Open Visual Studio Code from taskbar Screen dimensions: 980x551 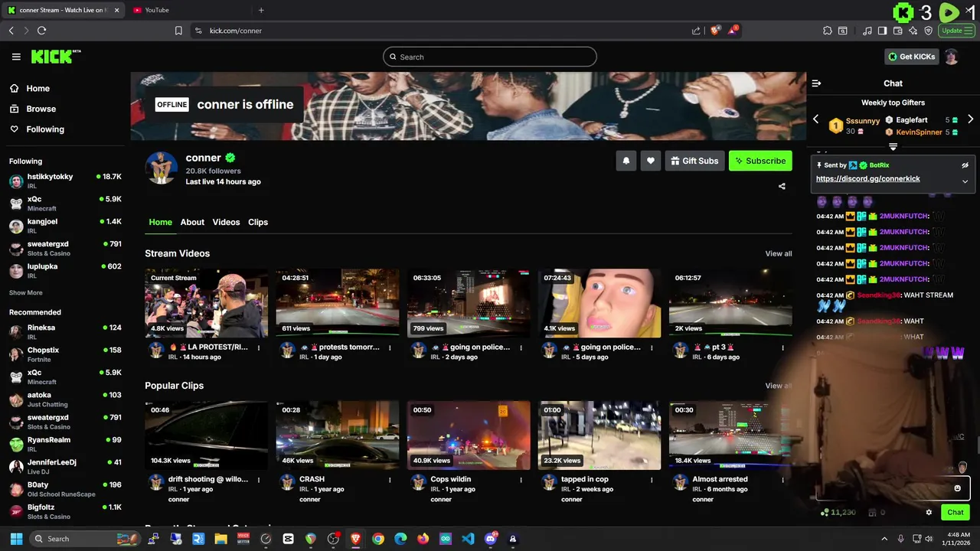pyautogui.click(x=468, y=539)
